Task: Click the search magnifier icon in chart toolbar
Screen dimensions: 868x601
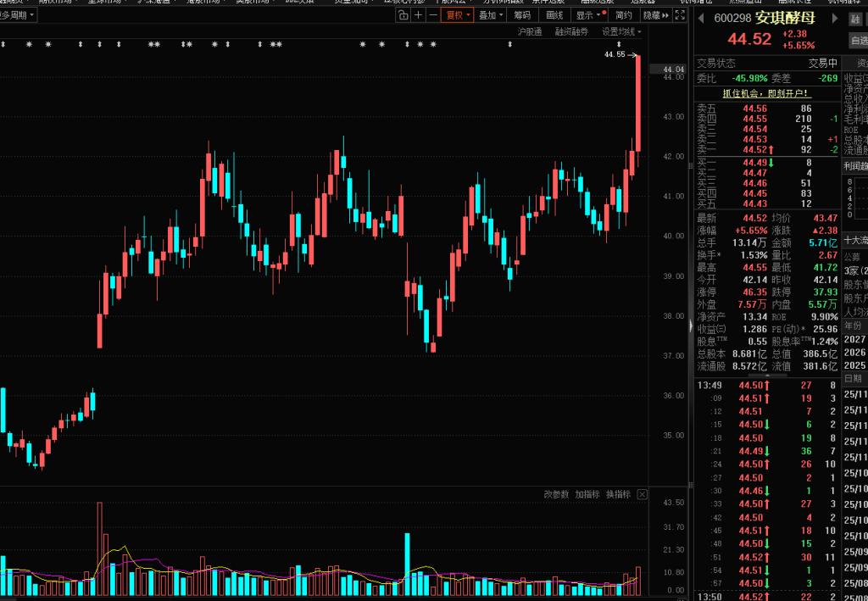Action: 403,15
